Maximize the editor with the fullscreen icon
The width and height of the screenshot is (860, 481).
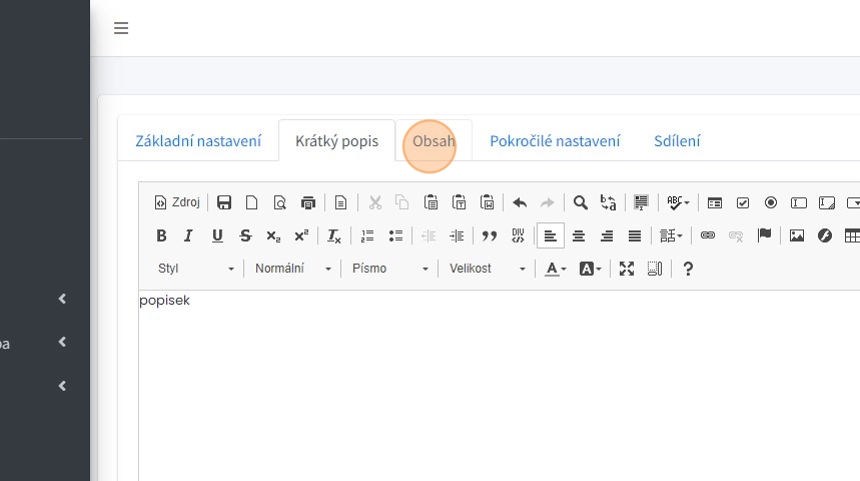(x=627, y=269)
